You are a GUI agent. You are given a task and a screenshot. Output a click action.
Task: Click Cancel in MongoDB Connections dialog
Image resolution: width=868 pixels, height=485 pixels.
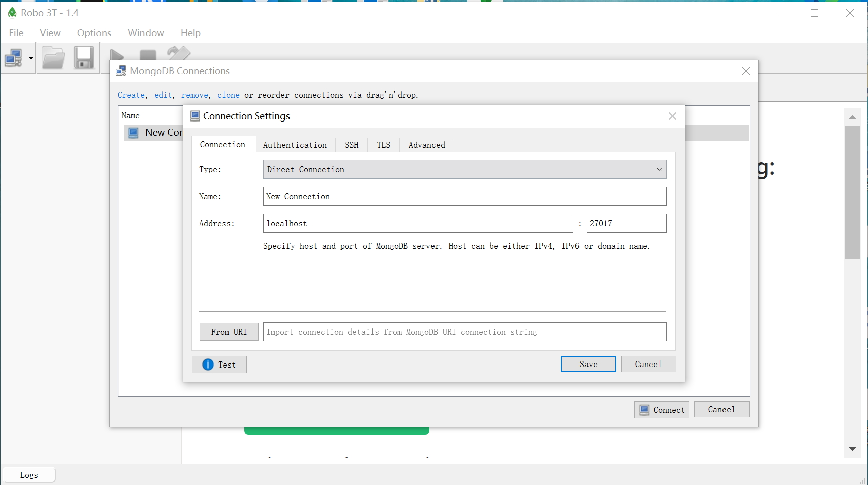click(x=722, y=409)
